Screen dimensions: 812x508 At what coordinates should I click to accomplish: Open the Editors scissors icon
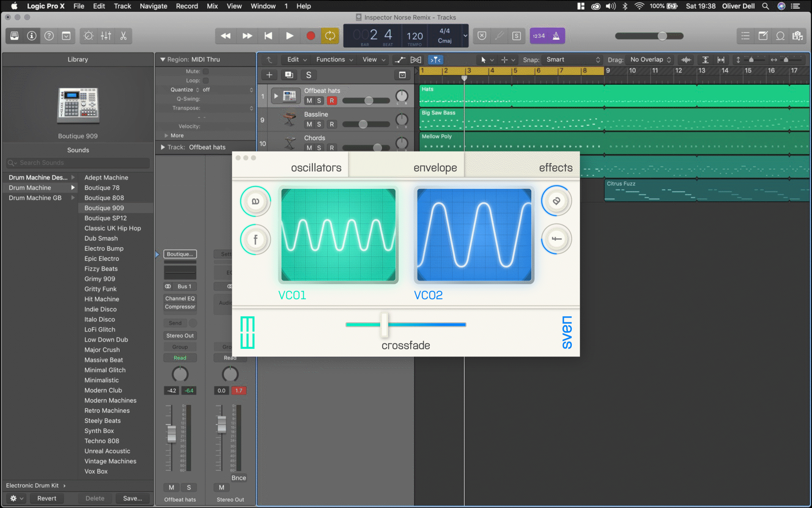[123, 36]
